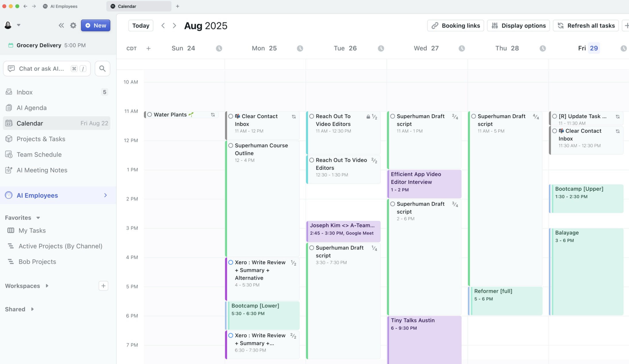
Task: Expand the Shared section
Action: point(32,309)
